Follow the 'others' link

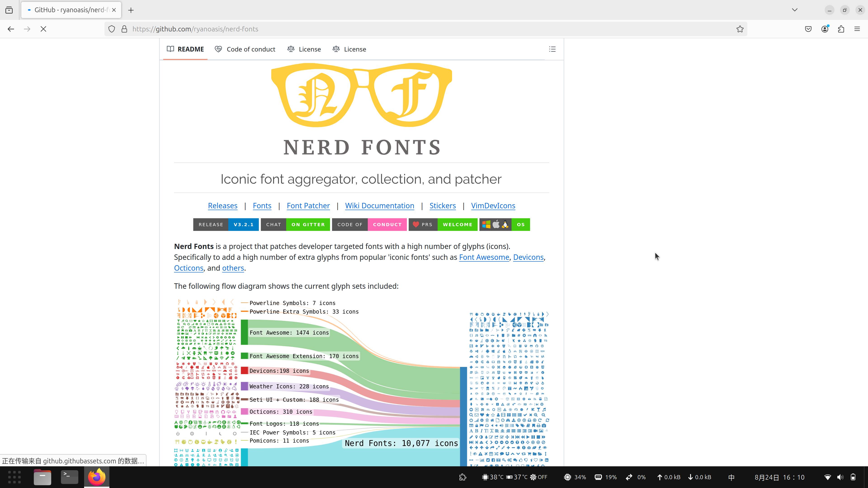(233, 268)
